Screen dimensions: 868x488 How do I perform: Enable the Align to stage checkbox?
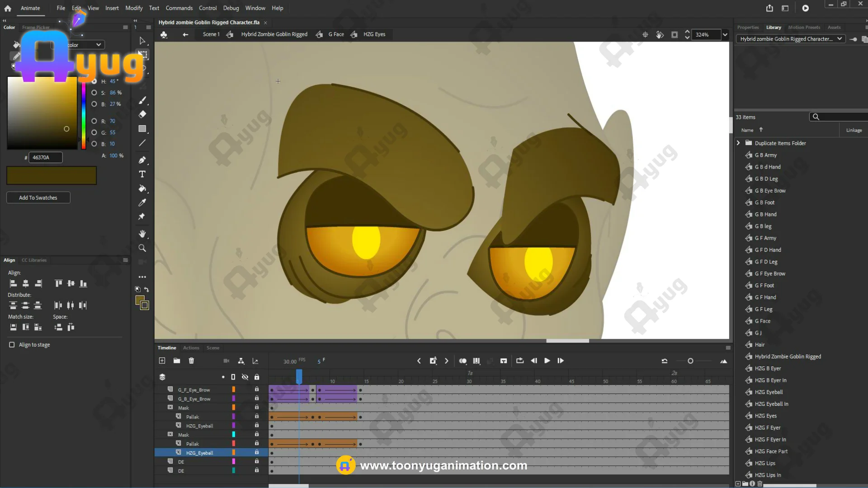pyautogui.click(x=12, y=345)
